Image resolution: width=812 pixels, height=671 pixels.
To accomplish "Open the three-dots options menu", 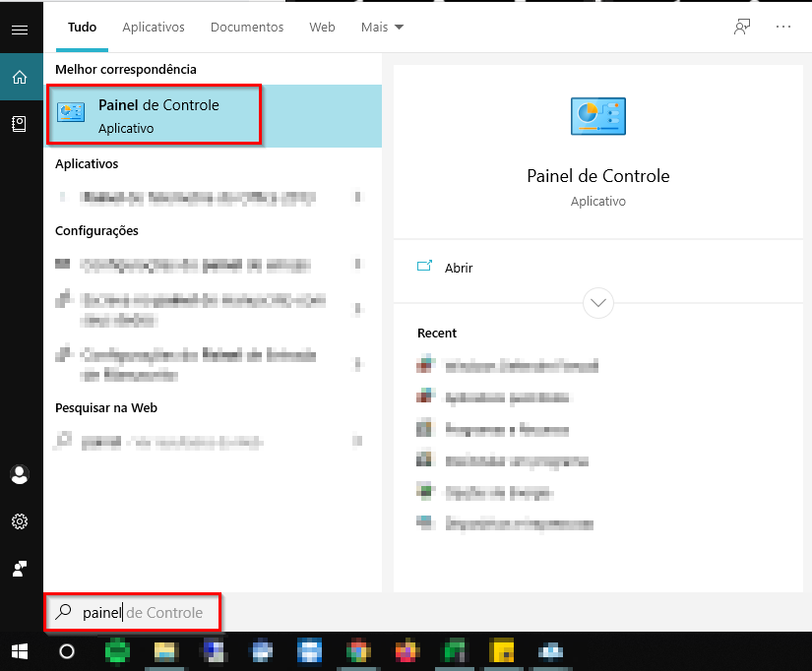I will [x=783, y=27].
